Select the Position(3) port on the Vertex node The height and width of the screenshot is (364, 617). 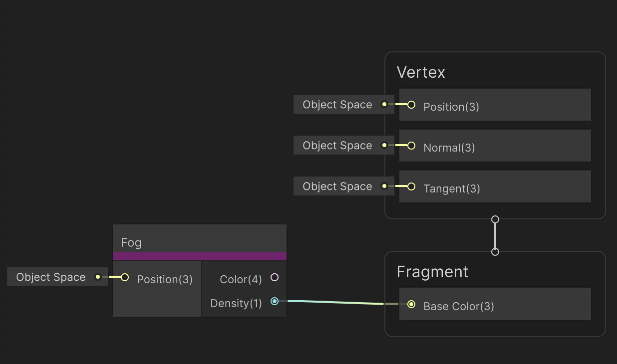click(410, 105)
